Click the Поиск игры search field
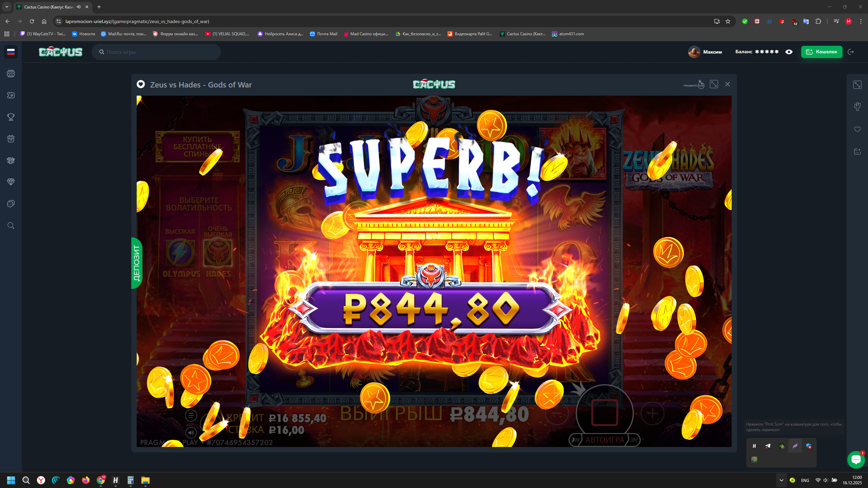 tap(156, 52)
